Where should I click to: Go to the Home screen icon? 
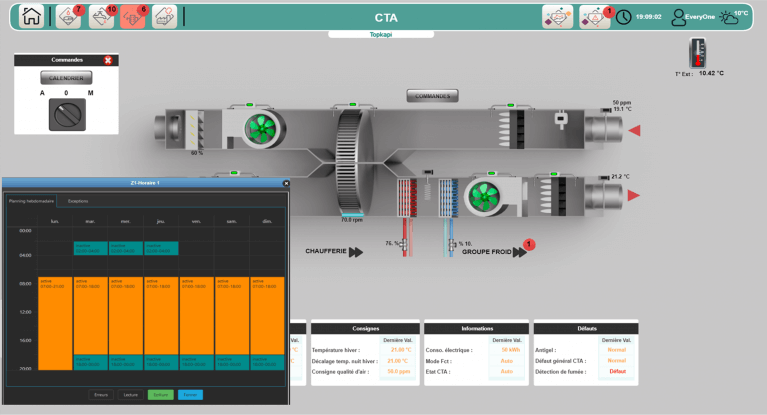[x=32, y=17]
